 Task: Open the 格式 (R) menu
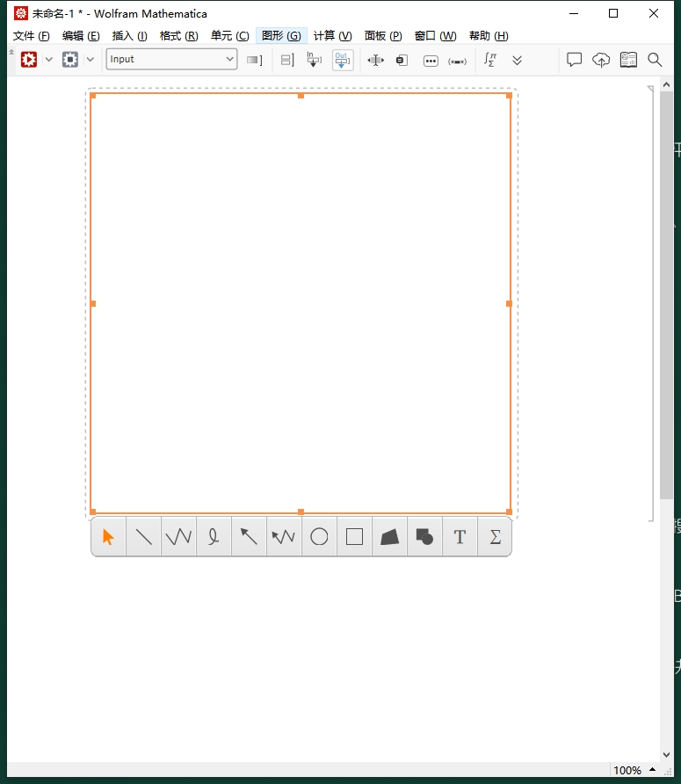click(x=178, y=36)
